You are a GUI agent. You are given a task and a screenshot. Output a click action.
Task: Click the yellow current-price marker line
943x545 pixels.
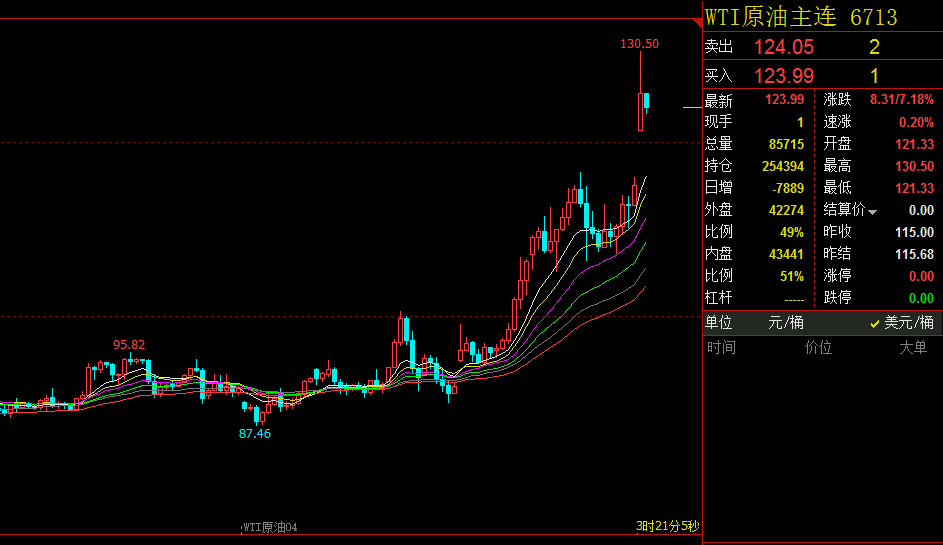pos(692,108)
